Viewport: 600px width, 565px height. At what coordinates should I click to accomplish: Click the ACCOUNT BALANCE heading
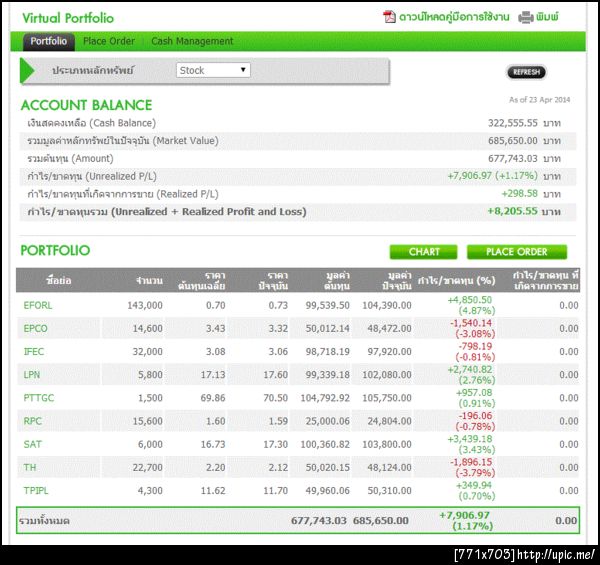point(86,105)
